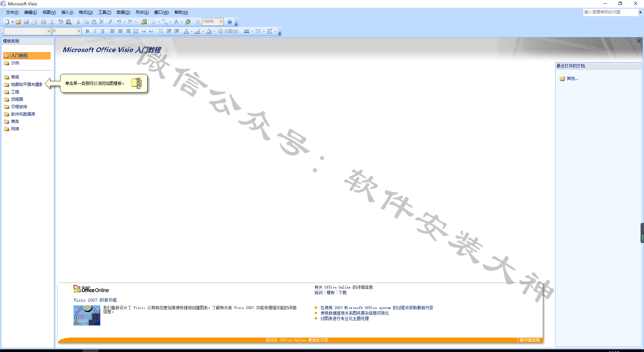Pick the Line Color swatch

(x=198, y=31)
